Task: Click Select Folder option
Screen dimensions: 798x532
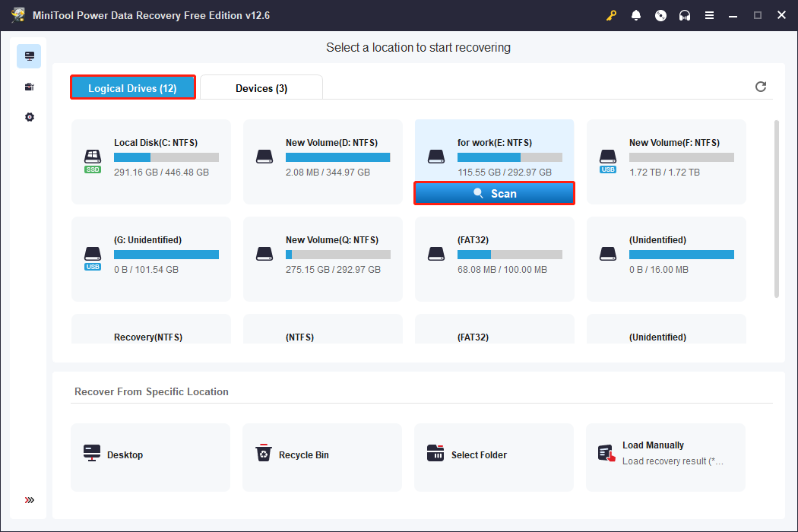Action: click(x=493, y=455)
